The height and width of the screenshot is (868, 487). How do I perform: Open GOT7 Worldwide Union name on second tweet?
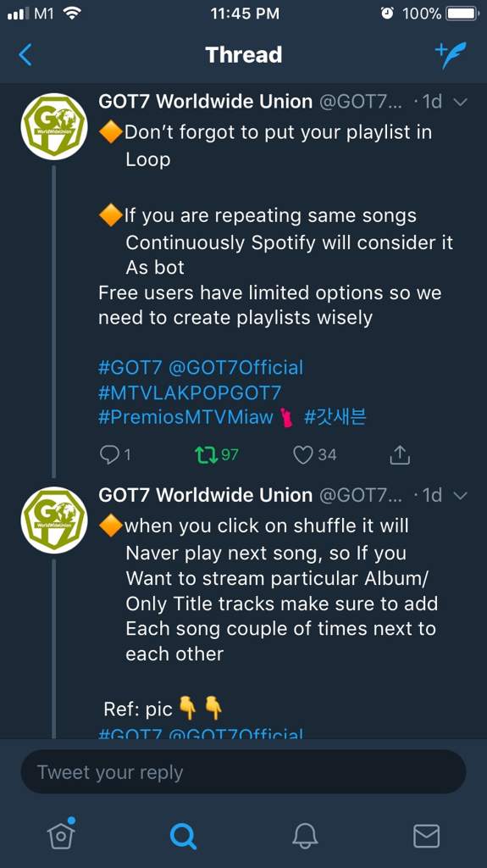point(205,495)
